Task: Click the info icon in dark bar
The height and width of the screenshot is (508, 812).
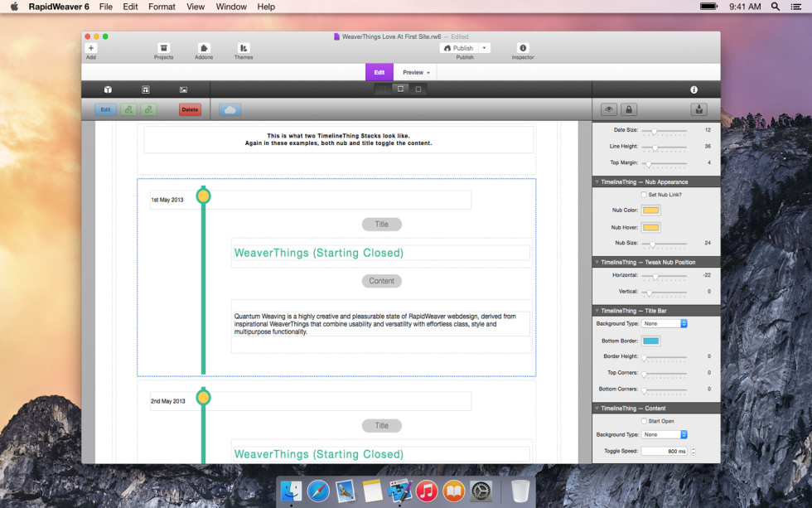Action: [694, 90]
